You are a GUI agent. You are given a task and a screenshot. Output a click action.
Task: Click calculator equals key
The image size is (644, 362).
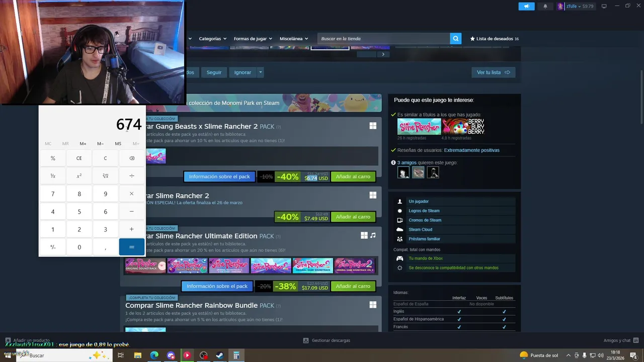(132, 247)
